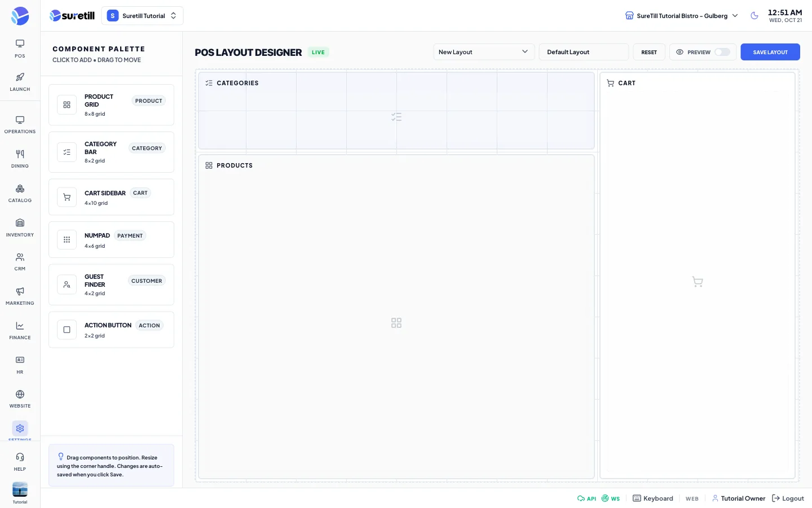Image resolution: width=812 pixels, height=508 pixels.
Task: Toggle the Preview switch
Action: pos(722,52)
